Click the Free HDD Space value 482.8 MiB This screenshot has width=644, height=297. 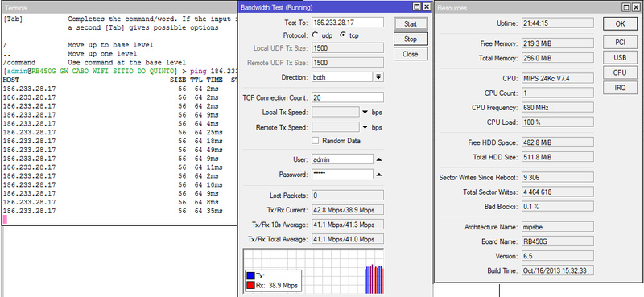pos(557,142)
